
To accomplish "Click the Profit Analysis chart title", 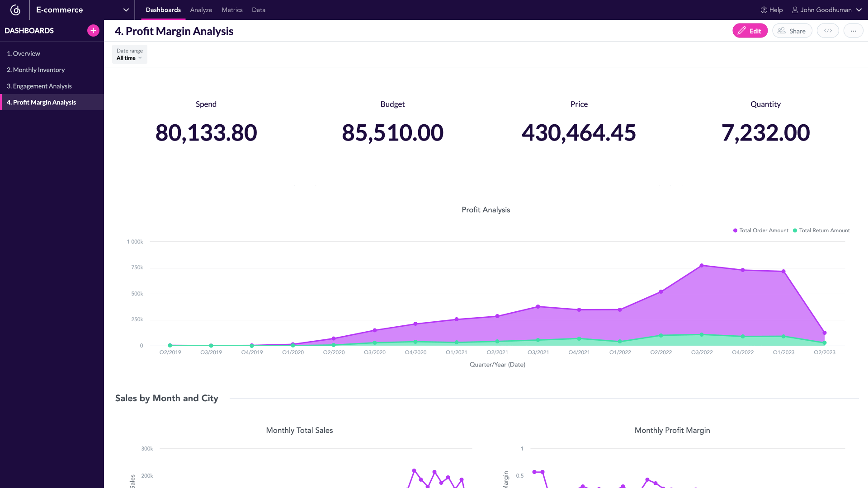I will tap(486, 210).
